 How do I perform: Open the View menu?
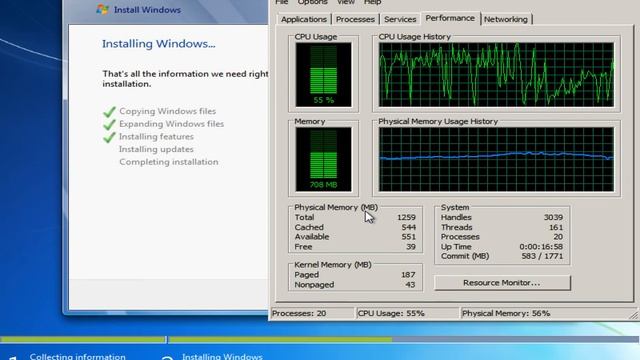pyautogui.click(x=346, y=2)
